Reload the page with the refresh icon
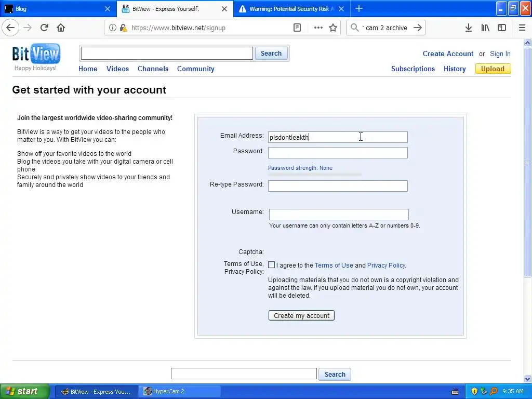This screenshot has width=532, height=399. click(44, 28)
